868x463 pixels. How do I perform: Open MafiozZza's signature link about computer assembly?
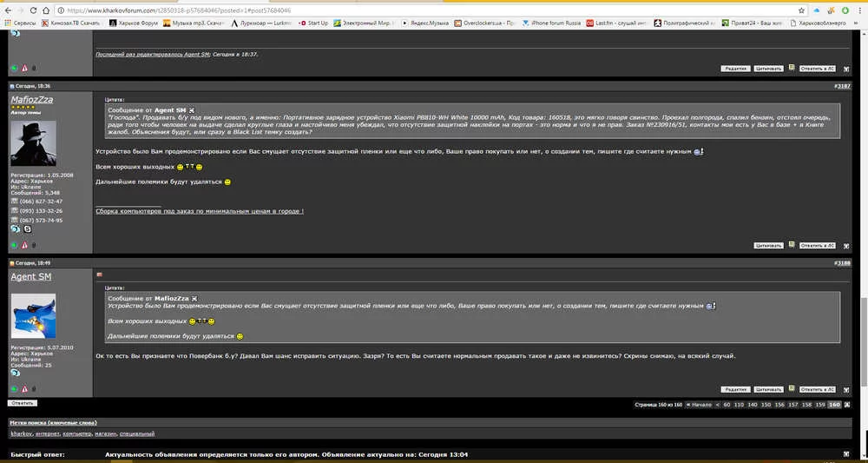click(200, 211)
